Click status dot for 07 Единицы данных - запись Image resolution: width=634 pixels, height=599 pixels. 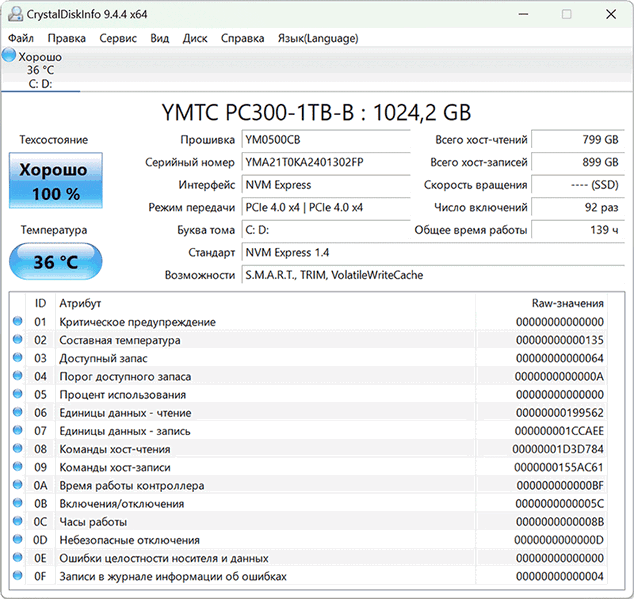click(17, 430)
